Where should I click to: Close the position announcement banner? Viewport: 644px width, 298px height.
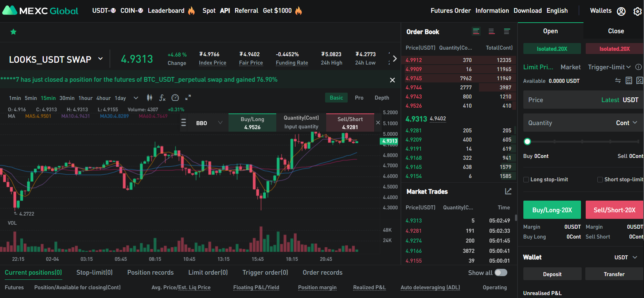point(392,80)
